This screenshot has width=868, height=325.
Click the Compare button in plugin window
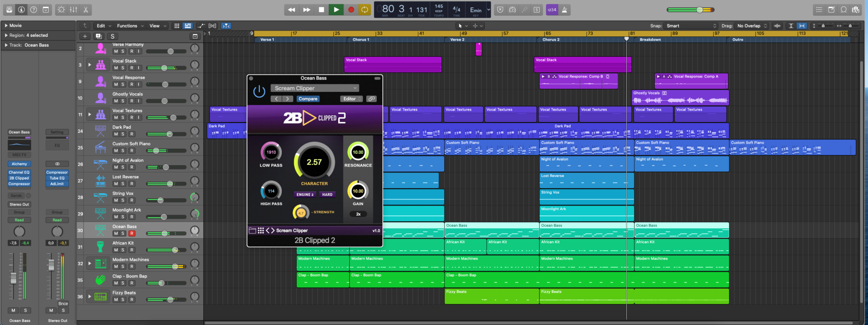click(x=308, y=99)
